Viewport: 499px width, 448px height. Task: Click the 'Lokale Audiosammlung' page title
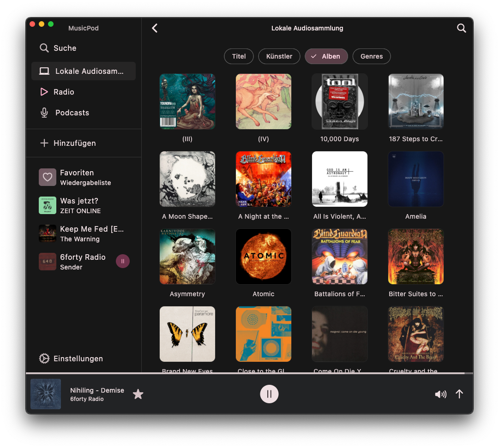pyautogui.click(x=307, y=28)
